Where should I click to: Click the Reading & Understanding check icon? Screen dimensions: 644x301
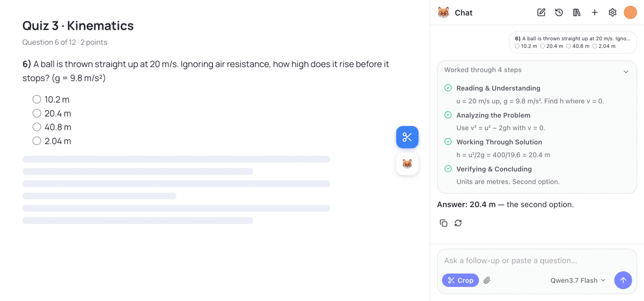pyautogui.click(x=448, y=88)
